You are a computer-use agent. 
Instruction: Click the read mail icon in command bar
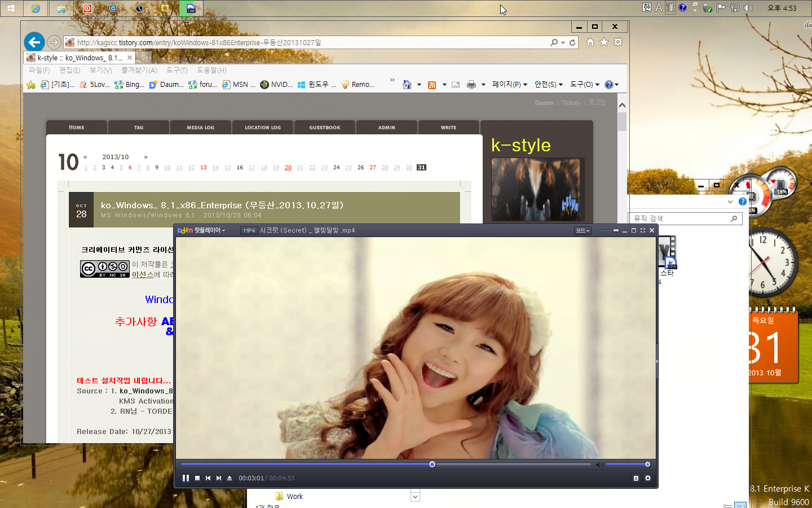(456, 85)
